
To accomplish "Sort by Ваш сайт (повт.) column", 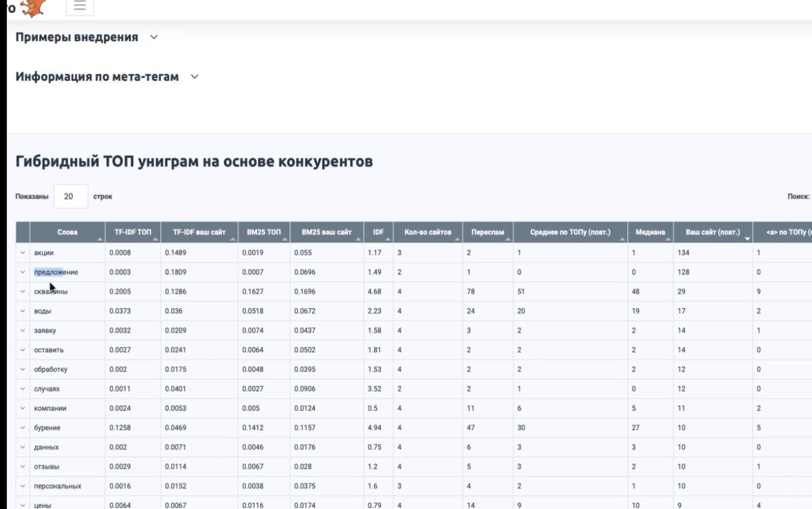I will 713,232.
